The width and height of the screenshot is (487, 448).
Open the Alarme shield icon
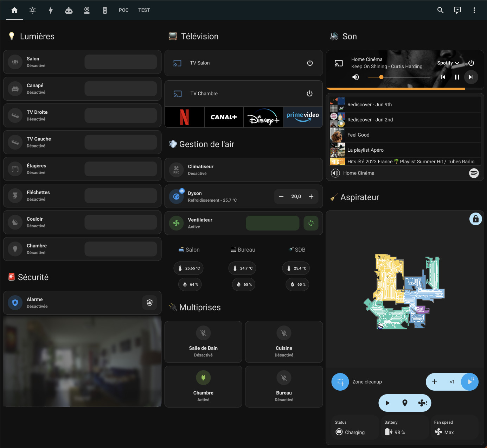15,303
